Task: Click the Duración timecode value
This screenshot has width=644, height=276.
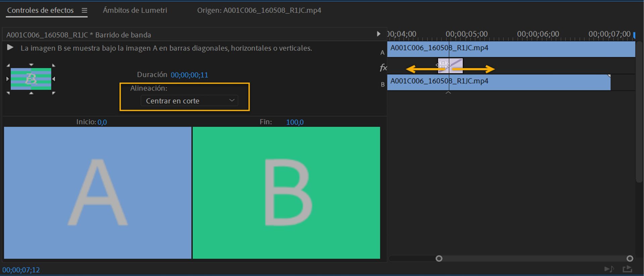Action: tap(189, 75)
